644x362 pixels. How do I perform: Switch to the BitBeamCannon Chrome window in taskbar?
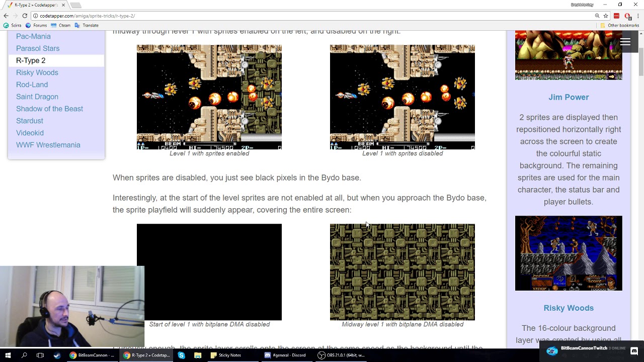(92, 355)
